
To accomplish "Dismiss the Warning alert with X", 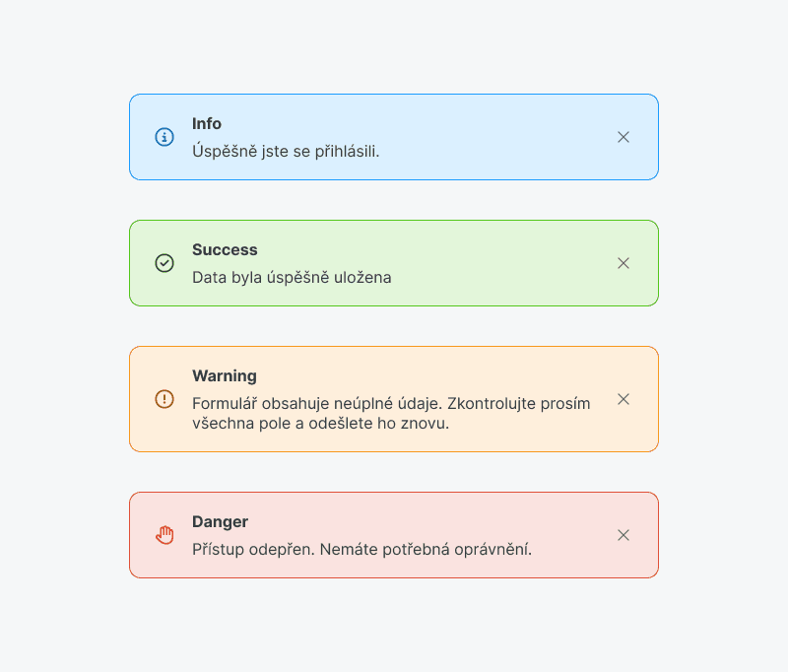I will (x=624, y=399).
